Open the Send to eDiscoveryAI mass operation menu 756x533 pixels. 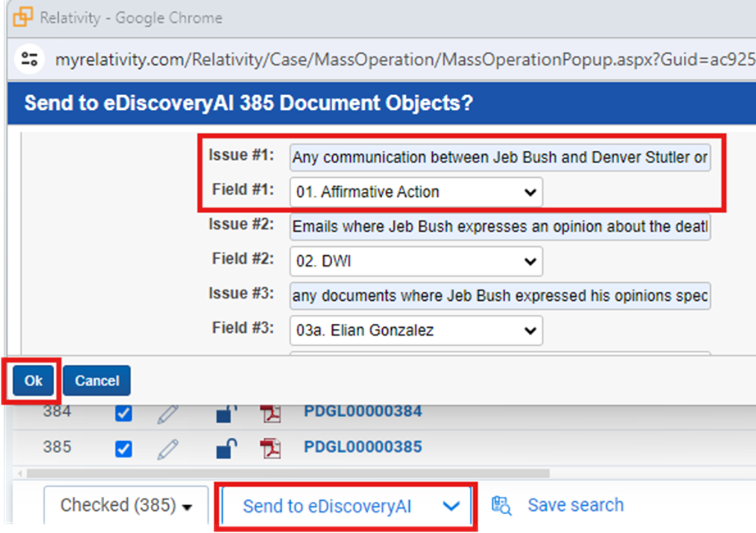click(x=346, y=506)
